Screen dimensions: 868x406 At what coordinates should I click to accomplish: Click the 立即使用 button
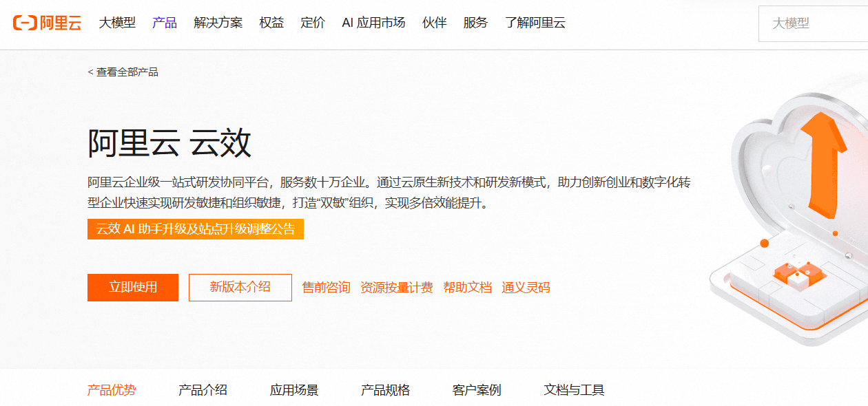pos(133,287)
